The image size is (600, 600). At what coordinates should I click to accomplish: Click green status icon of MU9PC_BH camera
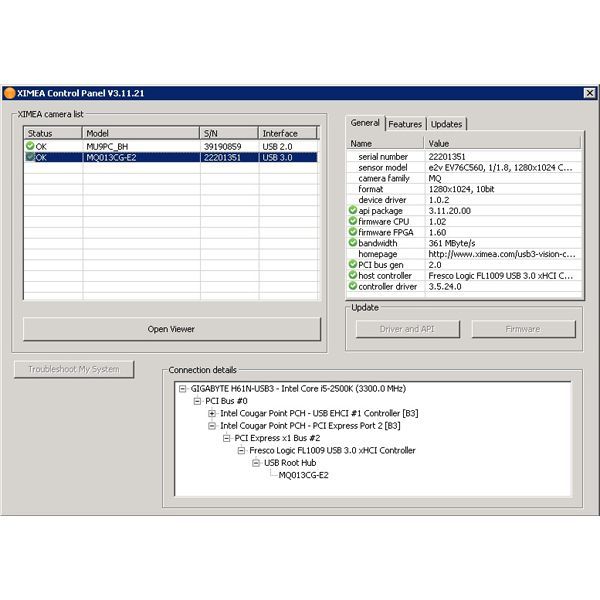click(x=30, y=146)
